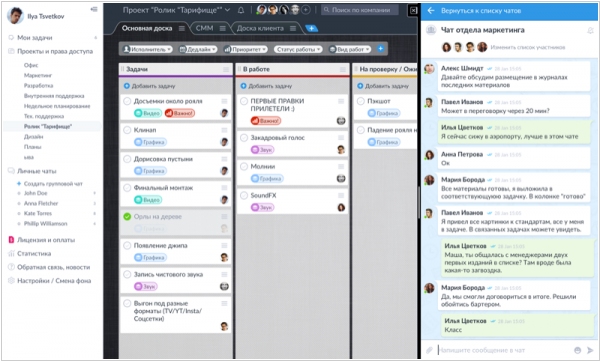Click the Напишите сообщение в чат input field
The height and width of the screenshot is (361, 600).
click(x=504, y=350)
